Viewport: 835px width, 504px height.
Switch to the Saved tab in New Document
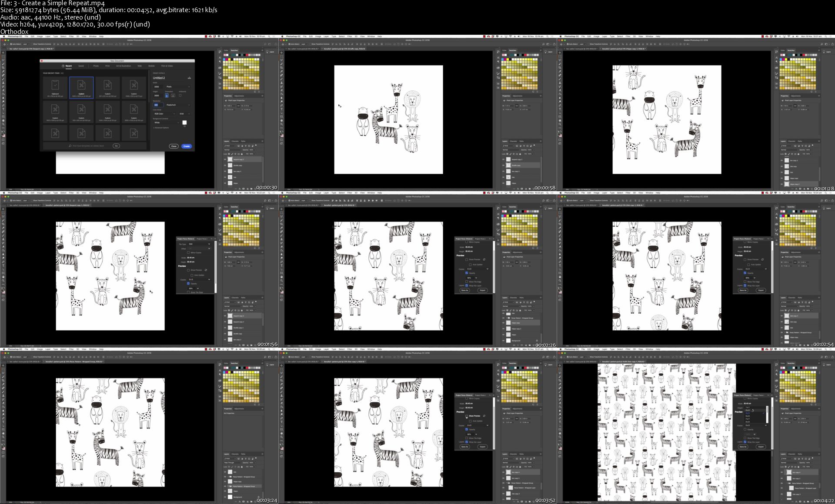(x=81, y=66)
